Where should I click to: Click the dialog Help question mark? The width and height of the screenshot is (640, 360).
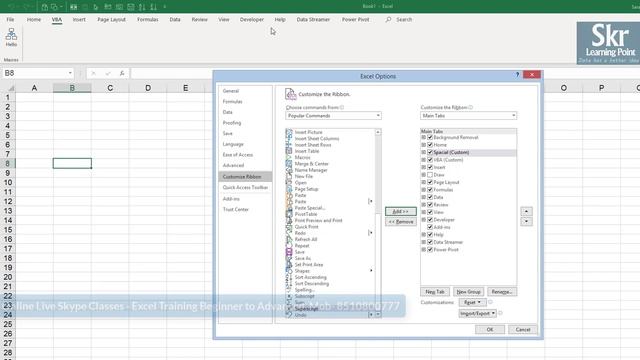(x=517, y=75)
